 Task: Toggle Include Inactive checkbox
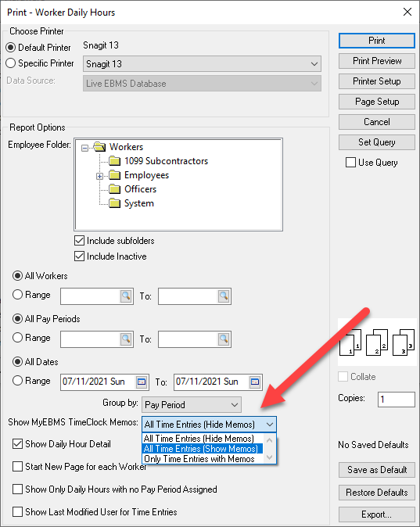(79, 256)
